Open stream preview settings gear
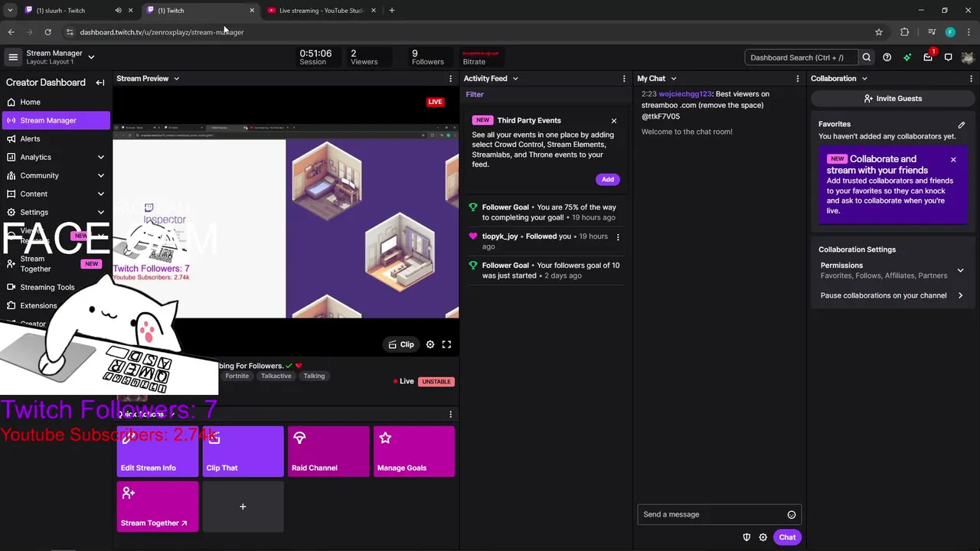This screenshot has height=551, width=980. tap(430, 344)
